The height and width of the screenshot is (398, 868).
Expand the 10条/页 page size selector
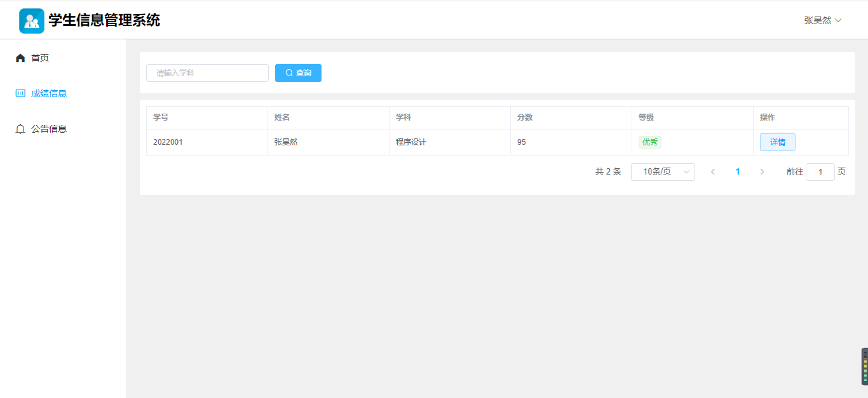(x=662, y=172)
